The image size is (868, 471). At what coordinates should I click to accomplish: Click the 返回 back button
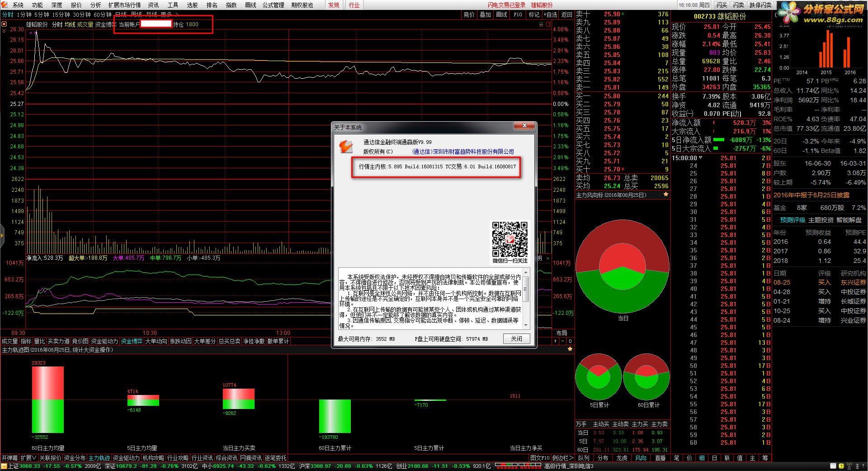(x=567, y=14)
